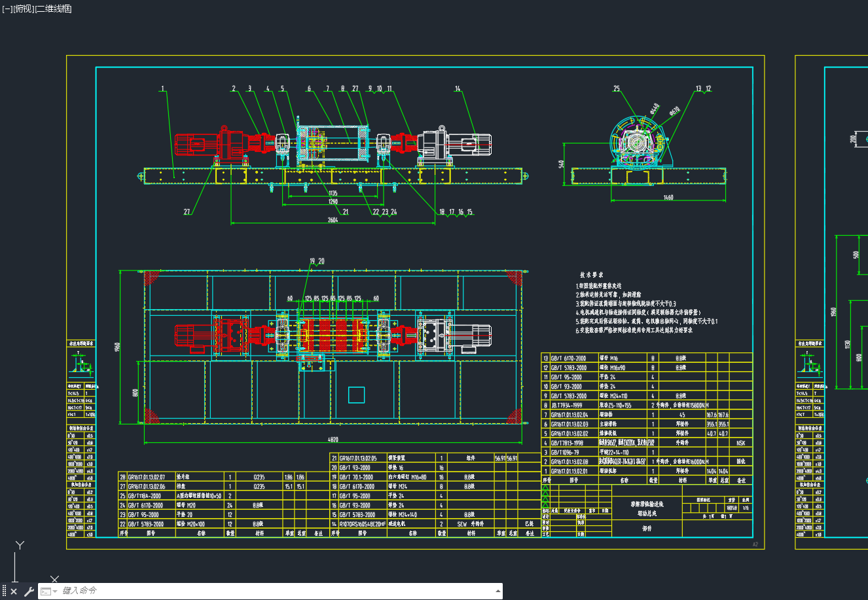Image resolution: width=868 pixels, height=600 pixels.
Task: Select the 1290 dimension text
Action: [x=333, y=202]
